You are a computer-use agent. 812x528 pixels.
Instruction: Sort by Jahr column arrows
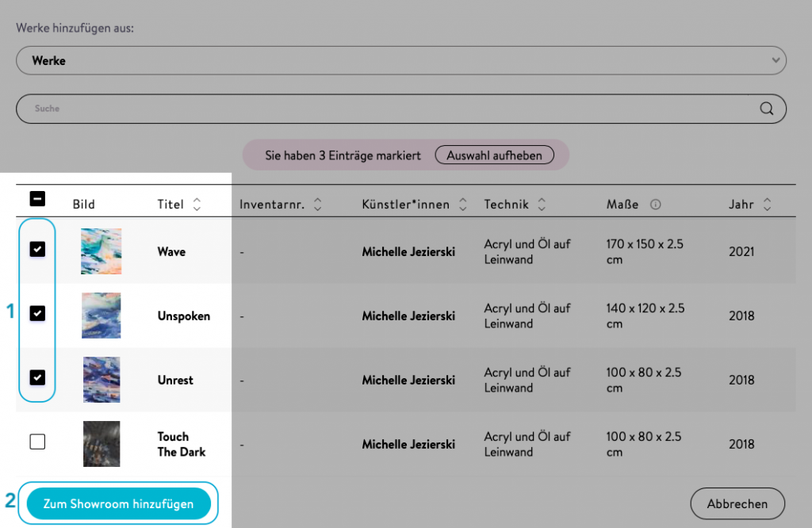[767, 205]
